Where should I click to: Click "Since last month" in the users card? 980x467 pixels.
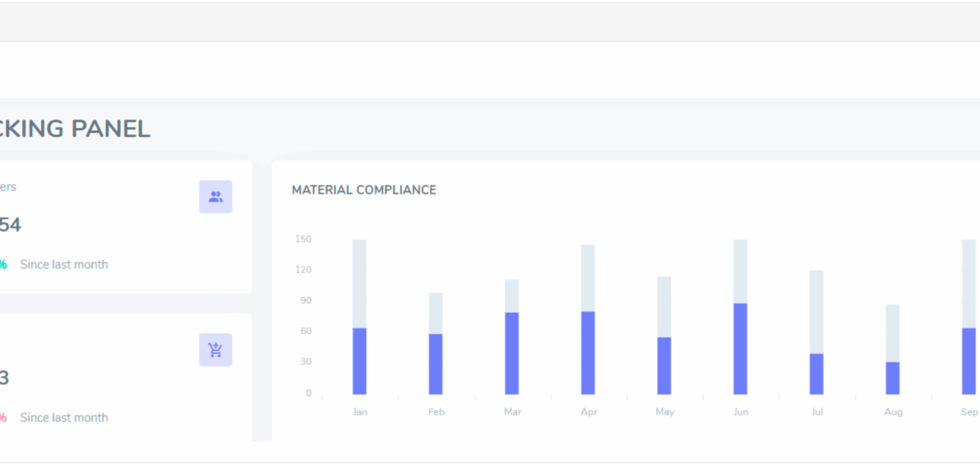(64, 264)
